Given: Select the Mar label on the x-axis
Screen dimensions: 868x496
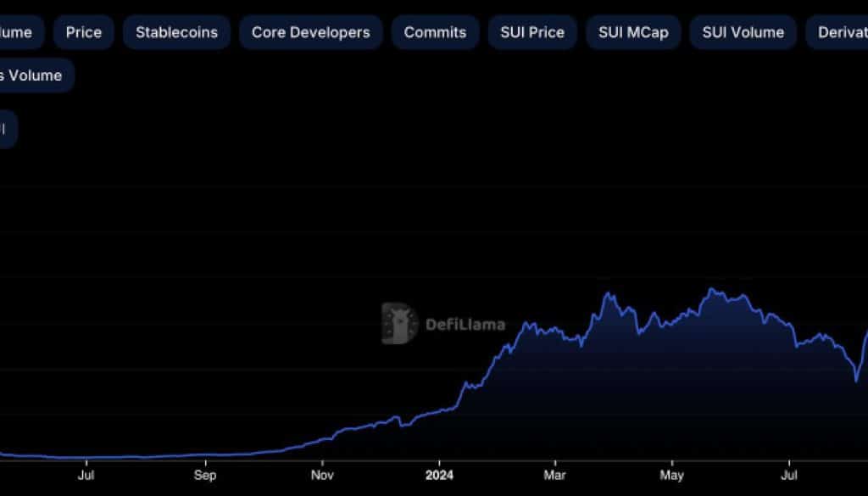Looking at the screenshot, I should (x=554, y=476).
